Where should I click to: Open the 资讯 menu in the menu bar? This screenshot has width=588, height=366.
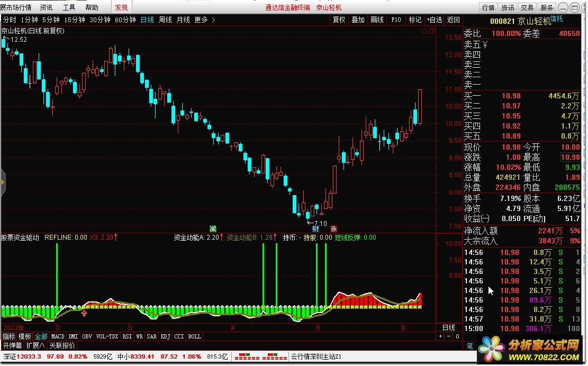click(47, 7)
